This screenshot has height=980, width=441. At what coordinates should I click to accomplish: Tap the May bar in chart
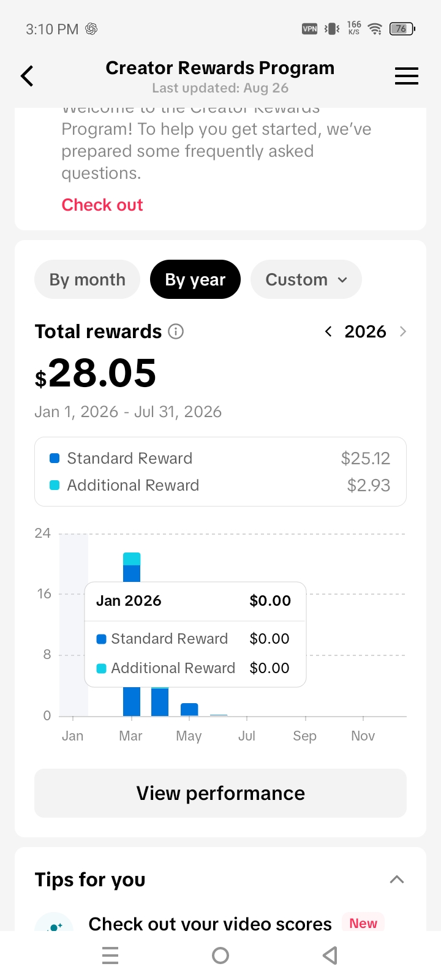tap(189, 709)
